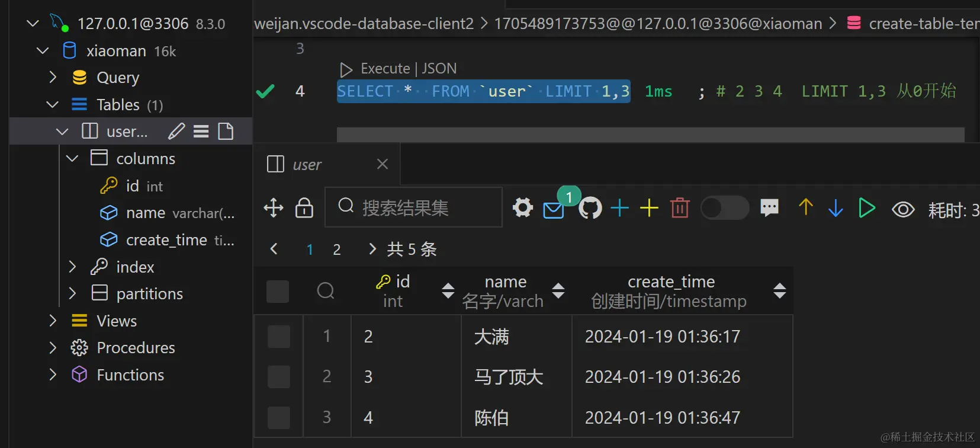980x448 pixels.
Task: Sort by the create_time column arrows
Action: click(780, 290)
